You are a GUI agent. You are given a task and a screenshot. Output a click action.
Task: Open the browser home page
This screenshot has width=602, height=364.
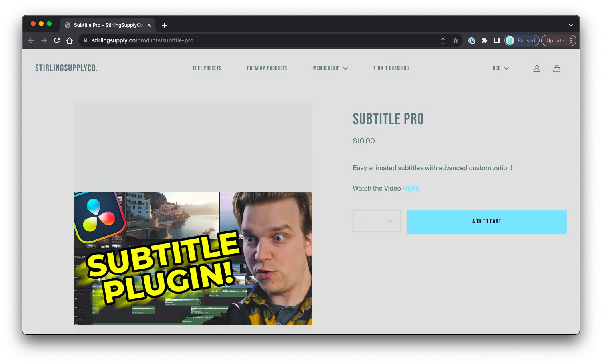point(70,40)
